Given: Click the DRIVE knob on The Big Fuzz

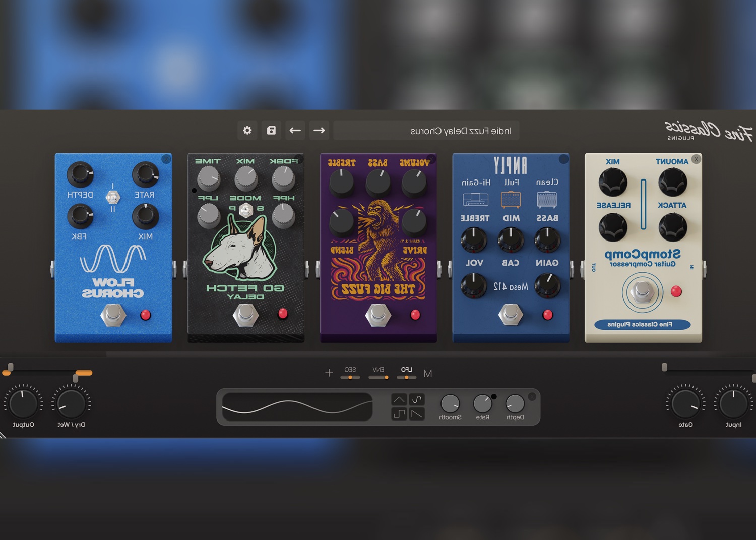Looking at the screenshot, I should 414,222.
